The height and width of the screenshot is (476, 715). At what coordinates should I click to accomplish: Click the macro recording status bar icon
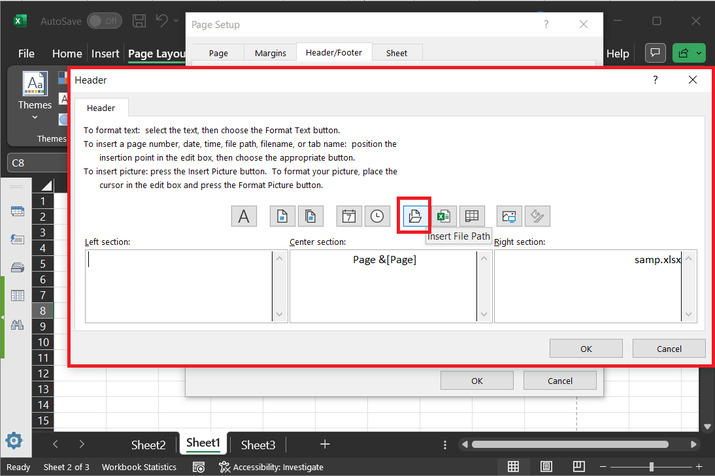[x=199, y=467]
